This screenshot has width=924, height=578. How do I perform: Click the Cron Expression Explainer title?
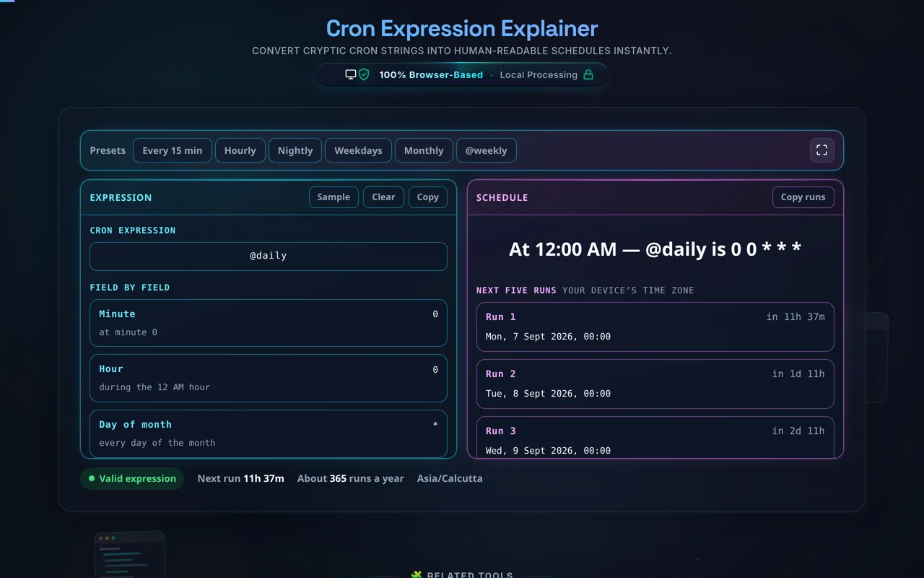[x=462, y=28]
